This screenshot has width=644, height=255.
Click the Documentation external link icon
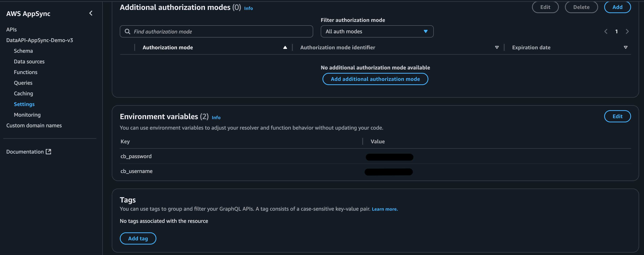tap(49, 152)
